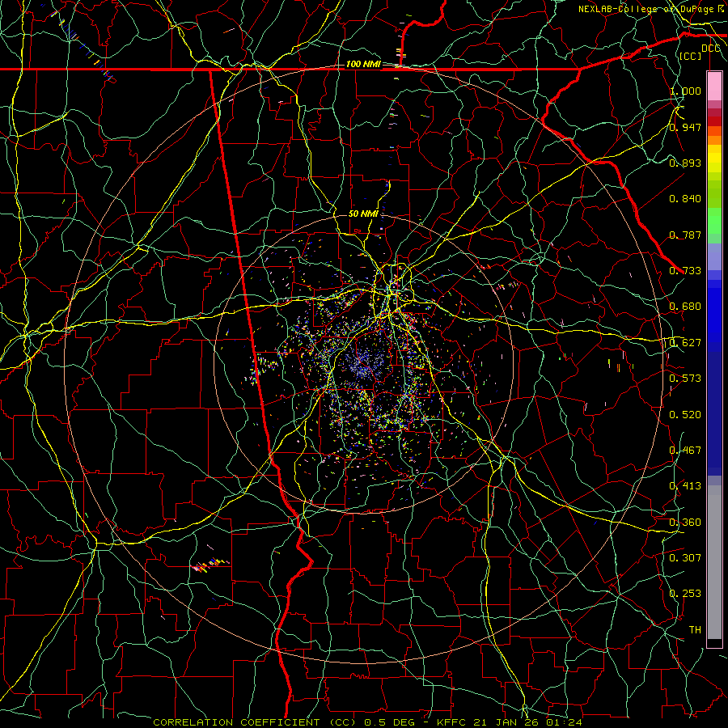
Task: Click the 0.413 scale value
Action: coord(685,486)
